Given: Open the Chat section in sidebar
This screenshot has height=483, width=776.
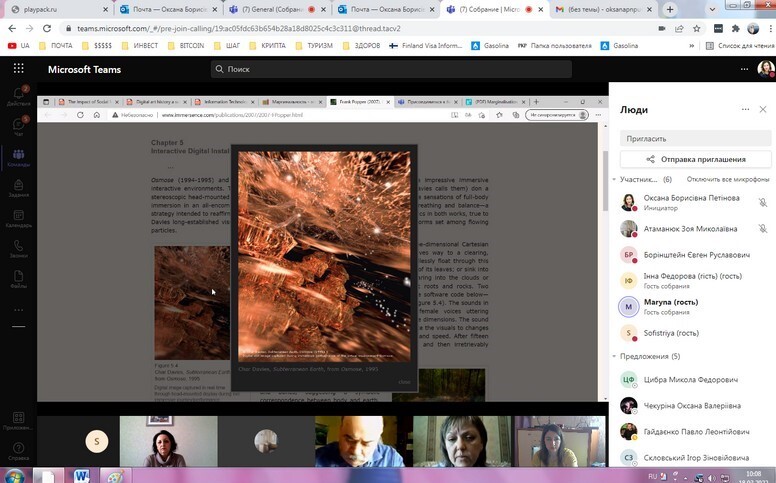Looking at the screenshot, I should pos(18,125).
